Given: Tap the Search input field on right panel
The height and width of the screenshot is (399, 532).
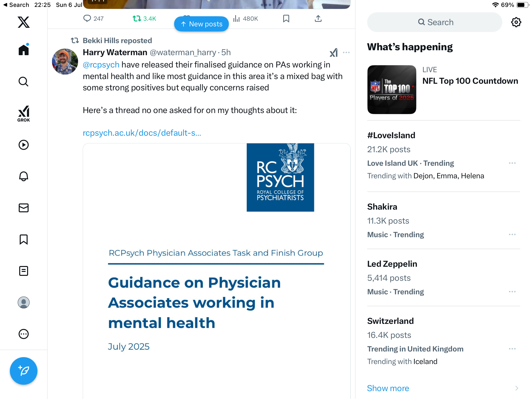Looking at the screenshot, I should pos(435,22).
